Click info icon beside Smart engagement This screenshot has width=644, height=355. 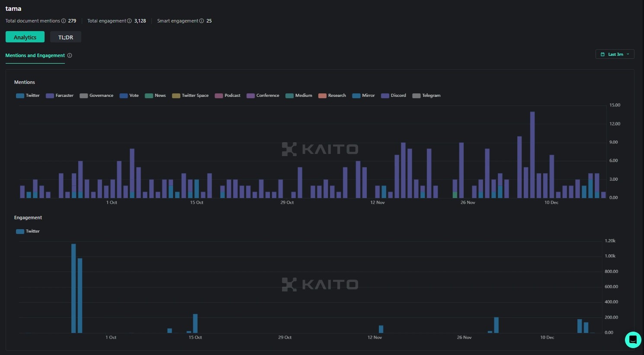202,21
